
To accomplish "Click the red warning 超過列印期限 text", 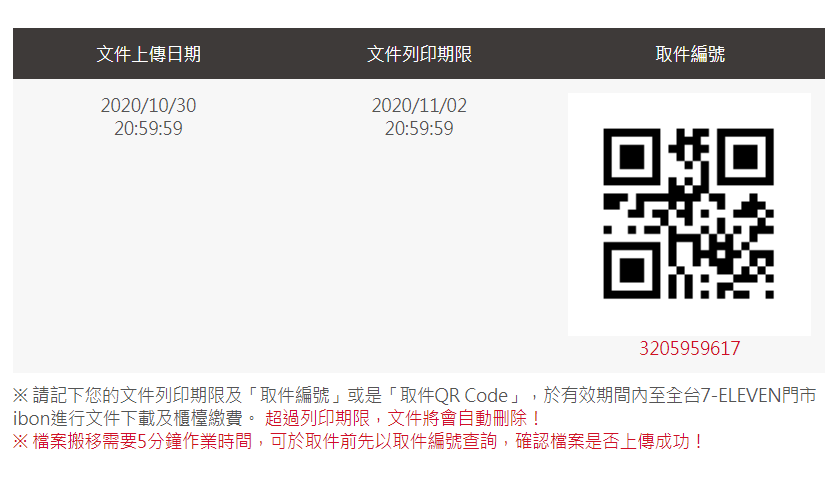I will [x=317, y=418].
